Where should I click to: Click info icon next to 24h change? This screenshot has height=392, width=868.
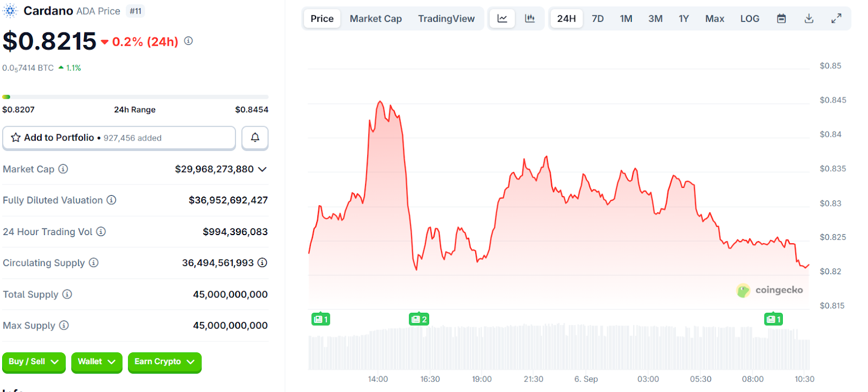pyautogui.click(x=188, y=41)
